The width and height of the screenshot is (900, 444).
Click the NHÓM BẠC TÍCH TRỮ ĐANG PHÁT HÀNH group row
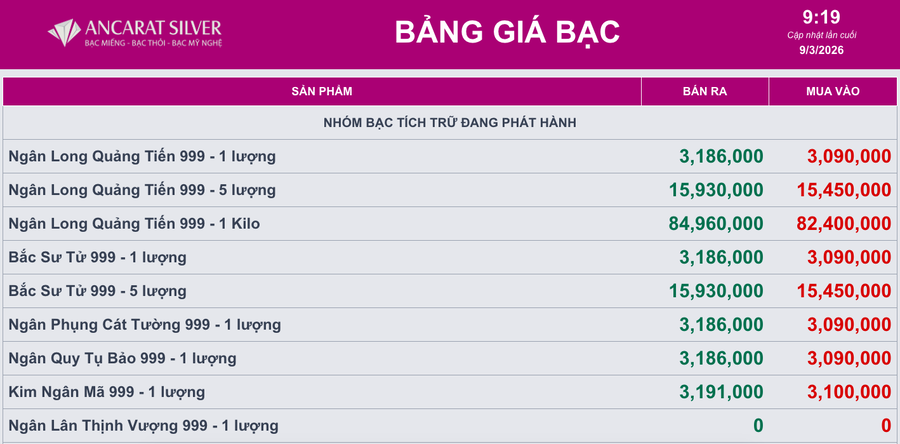450,122
